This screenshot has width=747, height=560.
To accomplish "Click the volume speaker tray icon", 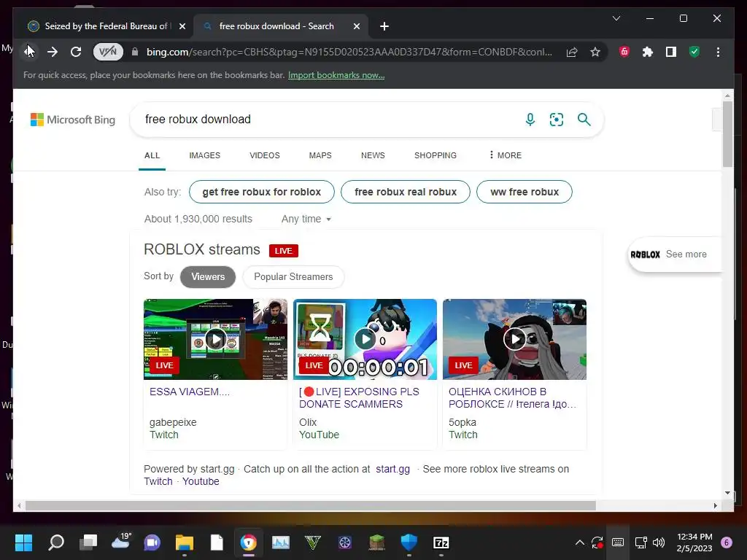I will pyautogui.click(x=659, y=542).
